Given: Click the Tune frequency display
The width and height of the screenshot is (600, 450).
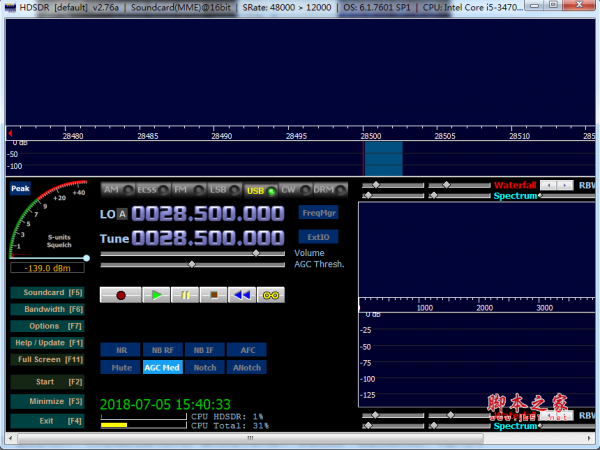Looking at the screenshot, I should [x=208, y=238].
